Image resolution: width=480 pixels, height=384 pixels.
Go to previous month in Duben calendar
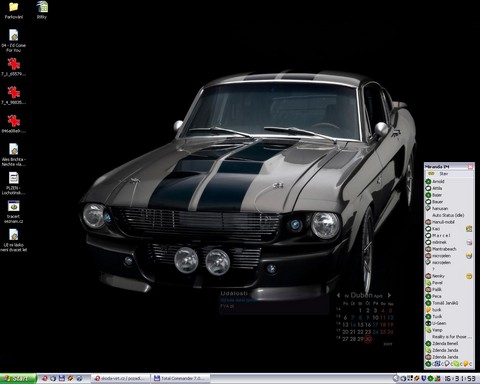click(338, 295)
